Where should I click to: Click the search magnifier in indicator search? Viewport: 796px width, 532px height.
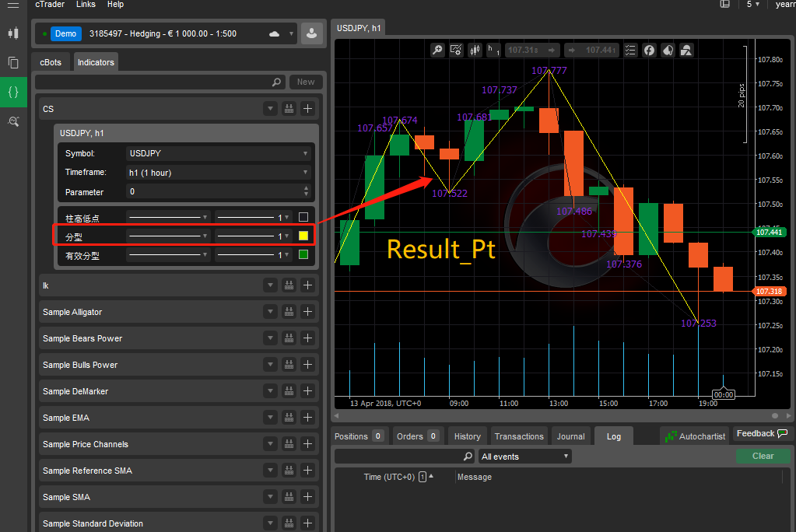(x=277, y=82)
